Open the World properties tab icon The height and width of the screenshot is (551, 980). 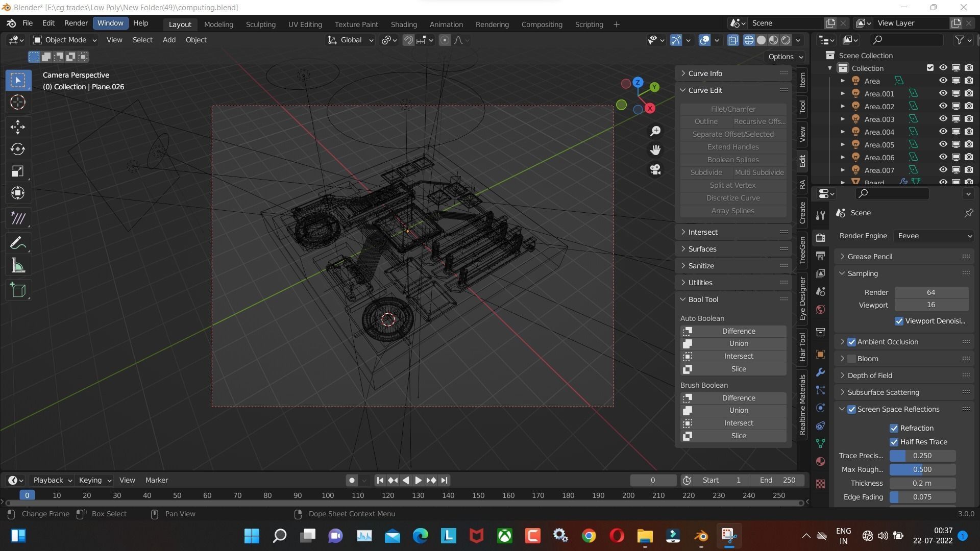[820, 310]
